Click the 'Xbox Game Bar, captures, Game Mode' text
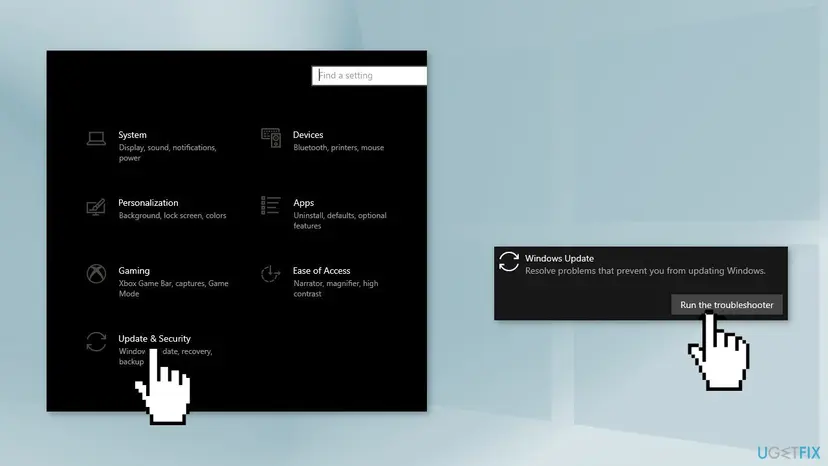828x466 pixels. click(173, 288)
